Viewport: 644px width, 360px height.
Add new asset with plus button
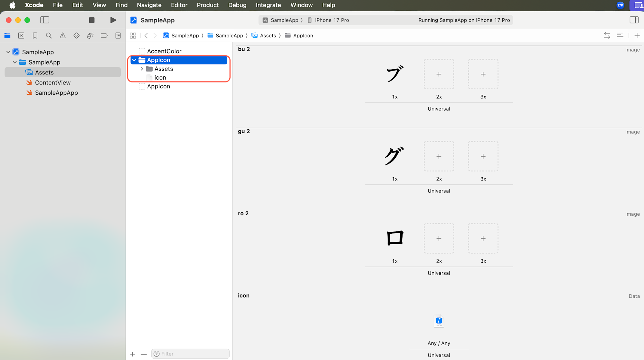tap(133, 354)
